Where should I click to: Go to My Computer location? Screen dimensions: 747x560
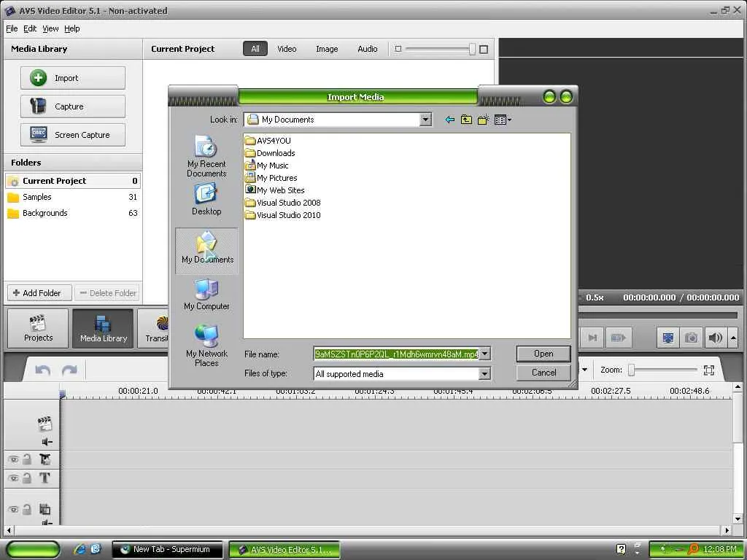pyautogui.click(x=206, y=295)
